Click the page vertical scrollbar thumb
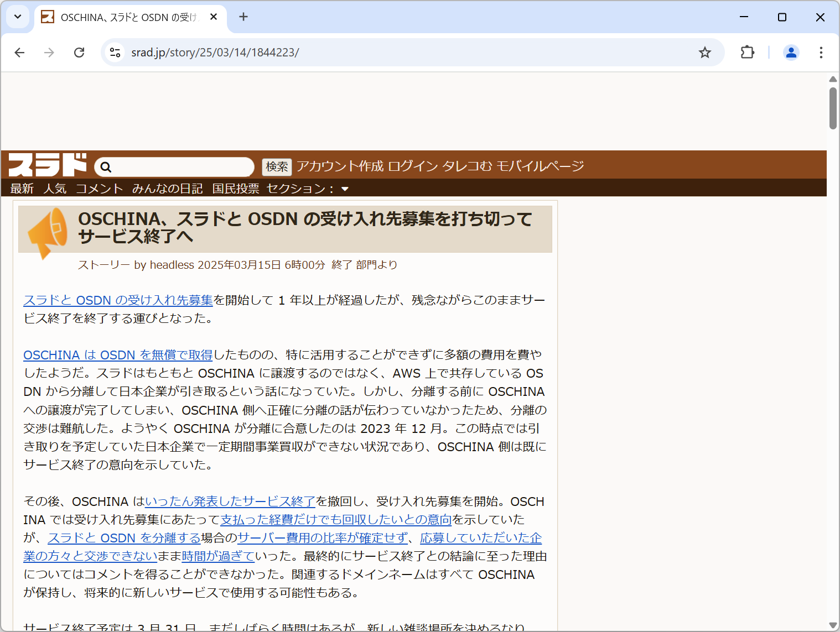This screenshot has height=632, width=840. pyautogui.click(x=833, y=108)
